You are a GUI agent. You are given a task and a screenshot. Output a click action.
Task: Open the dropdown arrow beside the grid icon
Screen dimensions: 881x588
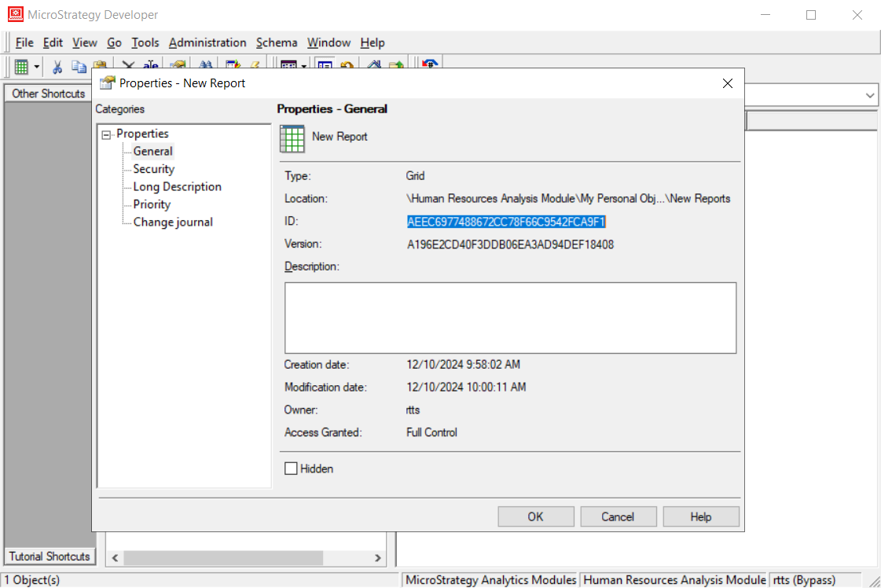click(36, 67)
